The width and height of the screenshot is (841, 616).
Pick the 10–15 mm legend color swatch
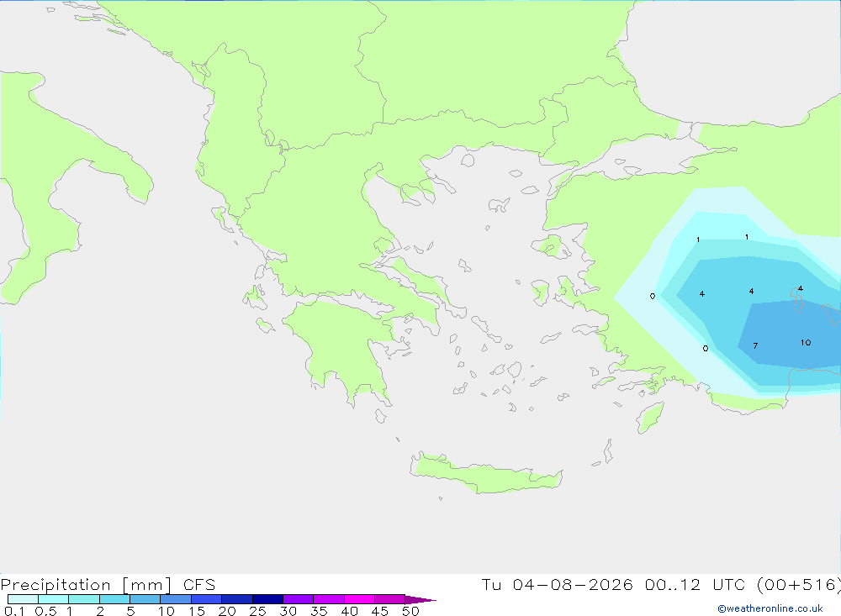176,599
